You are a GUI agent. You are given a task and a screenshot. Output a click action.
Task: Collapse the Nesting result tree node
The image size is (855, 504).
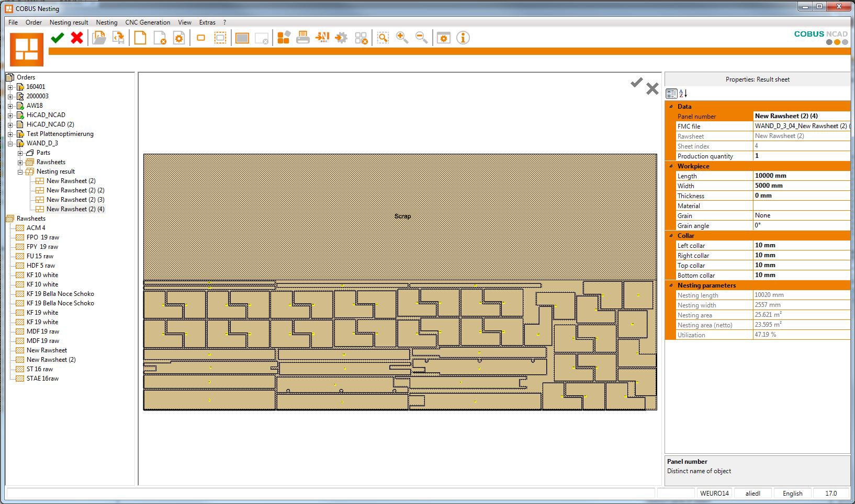click(20, 171)
